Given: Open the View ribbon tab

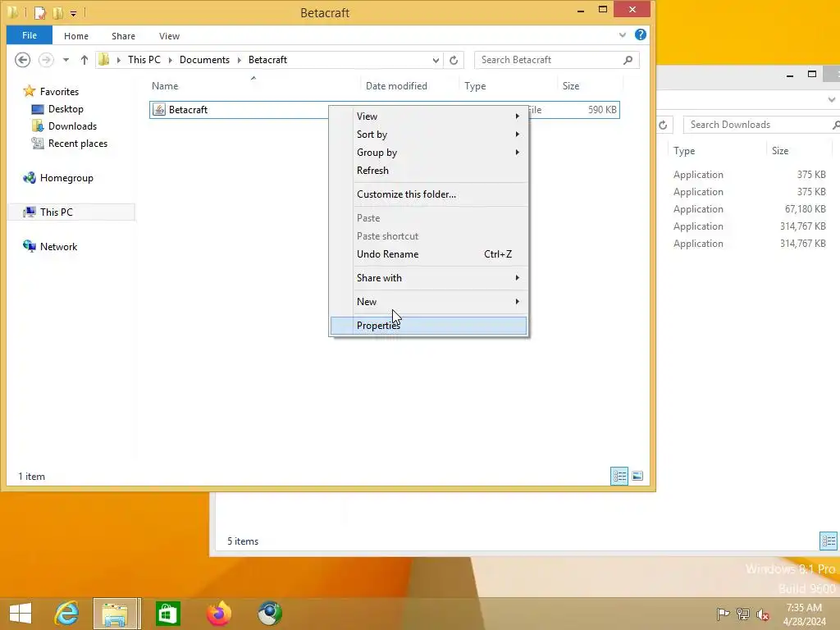Looking at the screenshot, I should tap(169, 36).
